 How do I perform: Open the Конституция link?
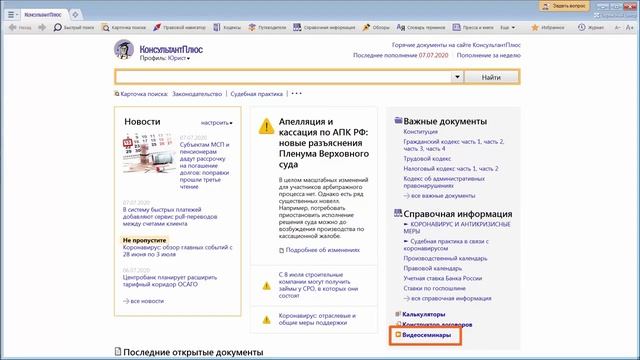pyautogui.click(x=420, y=132)
